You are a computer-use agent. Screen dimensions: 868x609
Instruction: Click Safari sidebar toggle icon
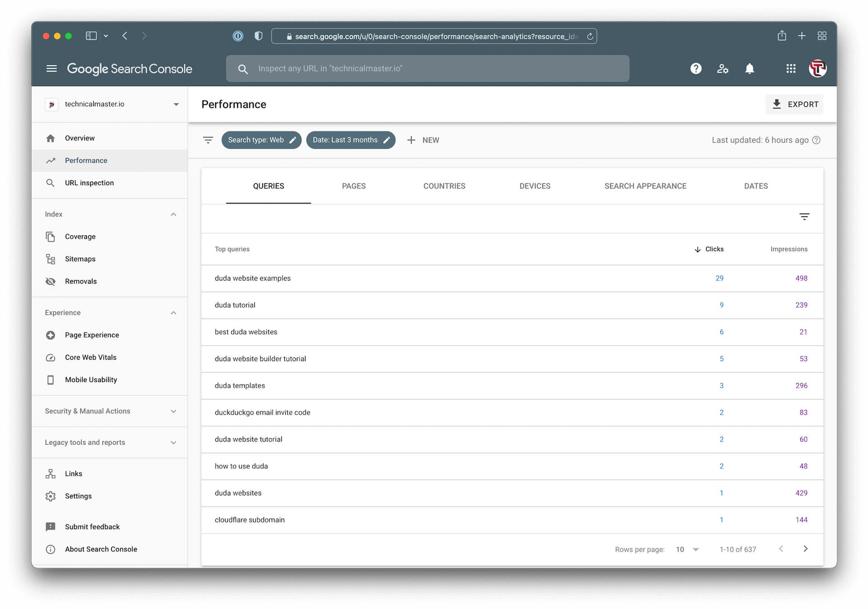pyautogui.click(x=91, y=36)
